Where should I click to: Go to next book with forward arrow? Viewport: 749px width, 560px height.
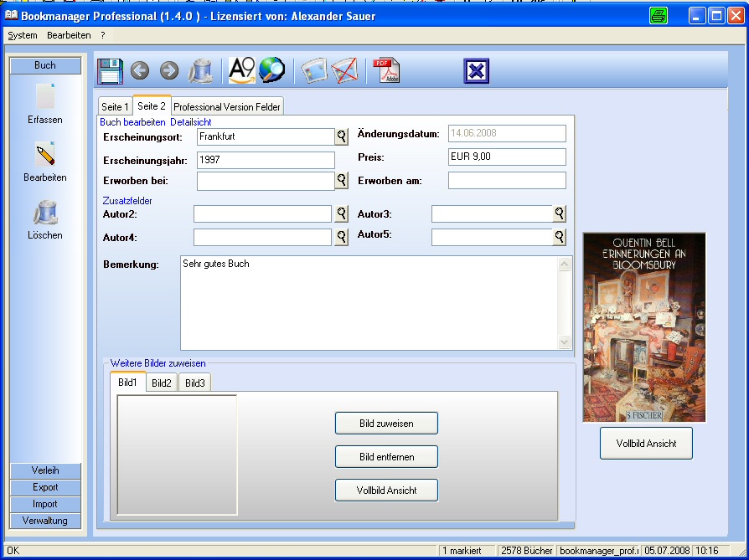169,71
